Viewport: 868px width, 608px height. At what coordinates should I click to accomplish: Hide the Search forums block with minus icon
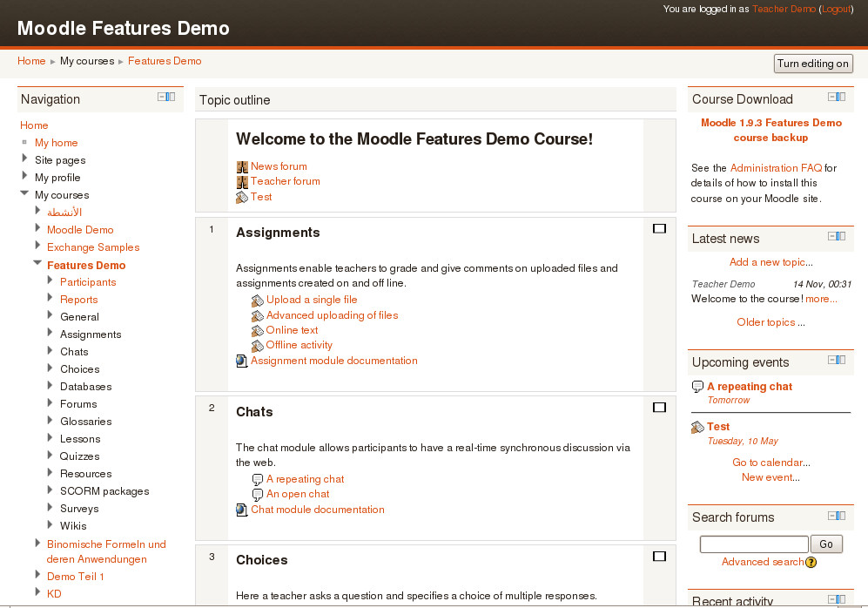pyautogui.click(x=832, y=516)
